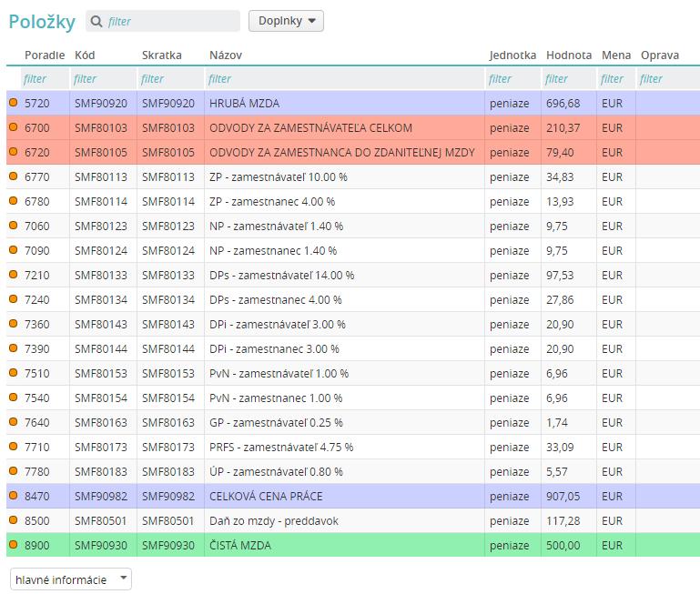Viewport: 700px width, 594px height.
Task: Click the orange dot on row 7390
Action: tap(14, 347)
